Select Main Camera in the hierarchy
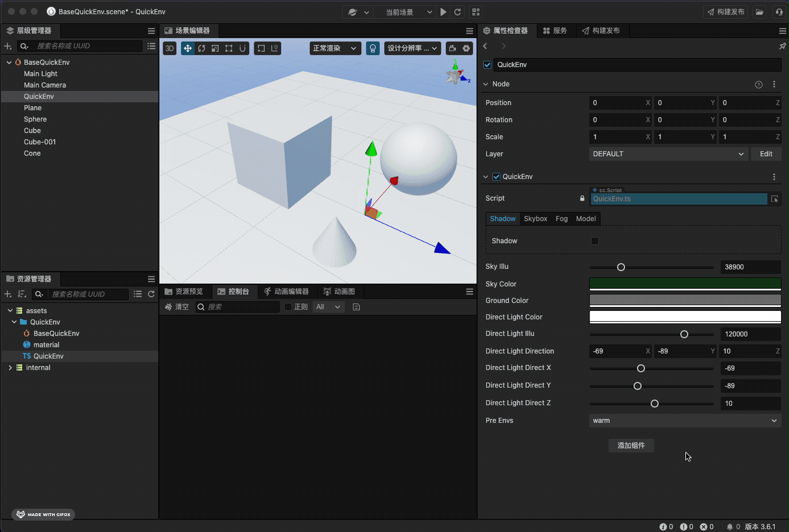This screenshot has height=532, width=789. 45,85
